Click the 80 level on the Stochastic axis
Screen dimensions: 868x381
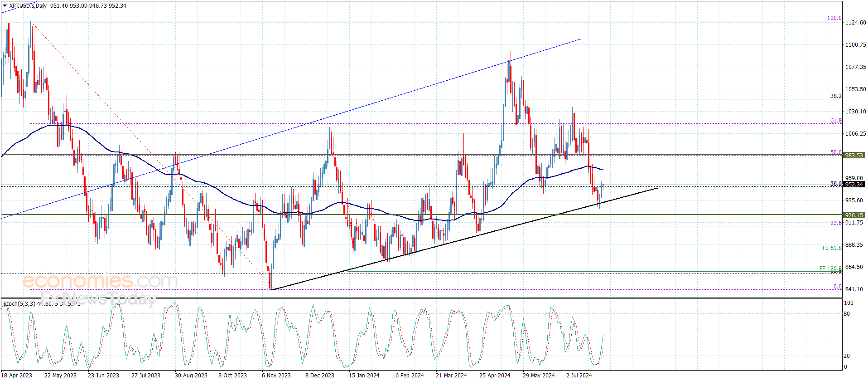(847, 314)
